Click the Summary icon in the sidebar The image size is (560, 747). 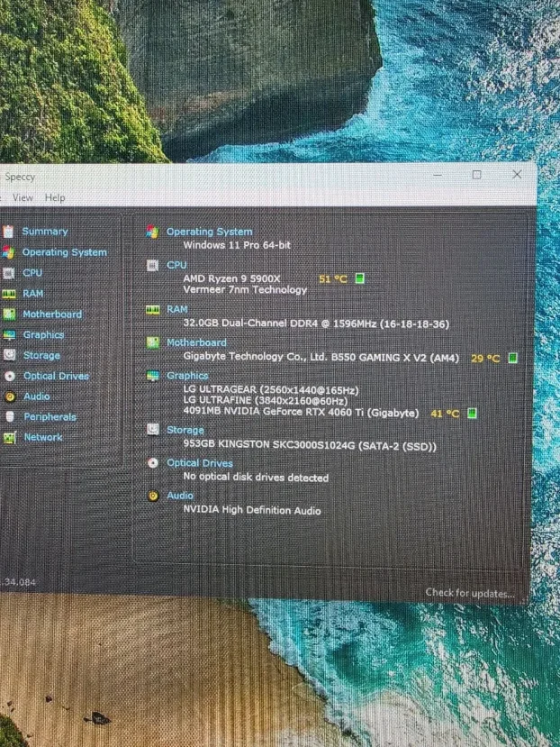(x=7, y=232)
